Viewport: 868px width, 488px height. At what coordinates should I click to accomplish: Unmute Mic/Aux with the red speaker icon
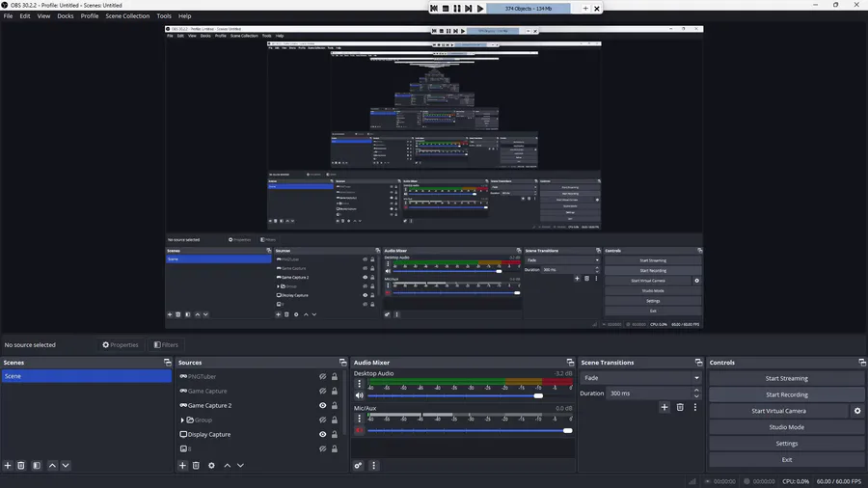coord(360,430)
